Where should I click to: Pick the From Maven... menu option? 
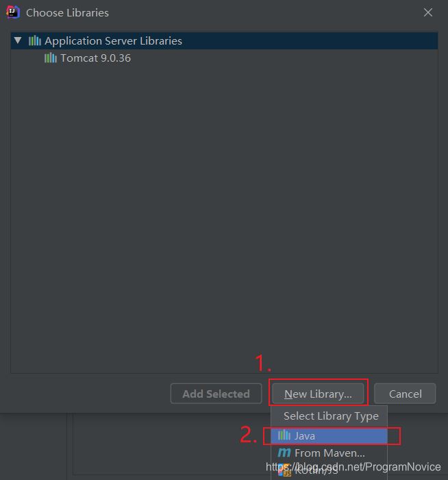[329, 453]
